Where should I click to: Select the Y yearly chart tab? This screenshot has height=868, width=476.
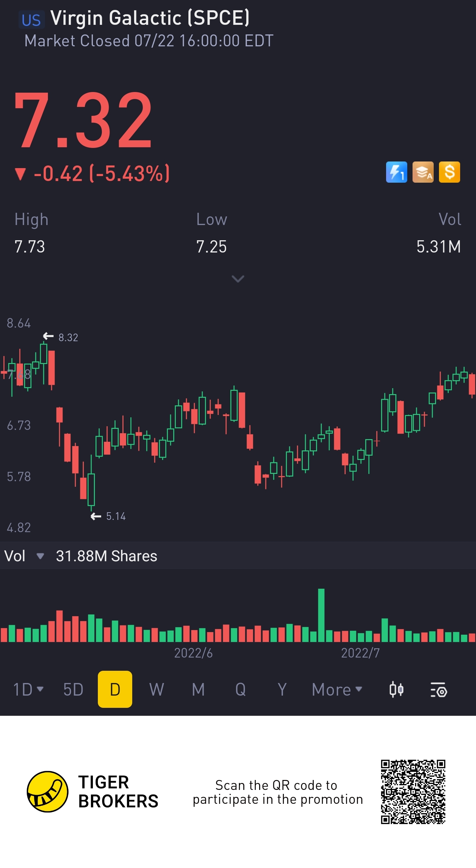coord(282,689)
